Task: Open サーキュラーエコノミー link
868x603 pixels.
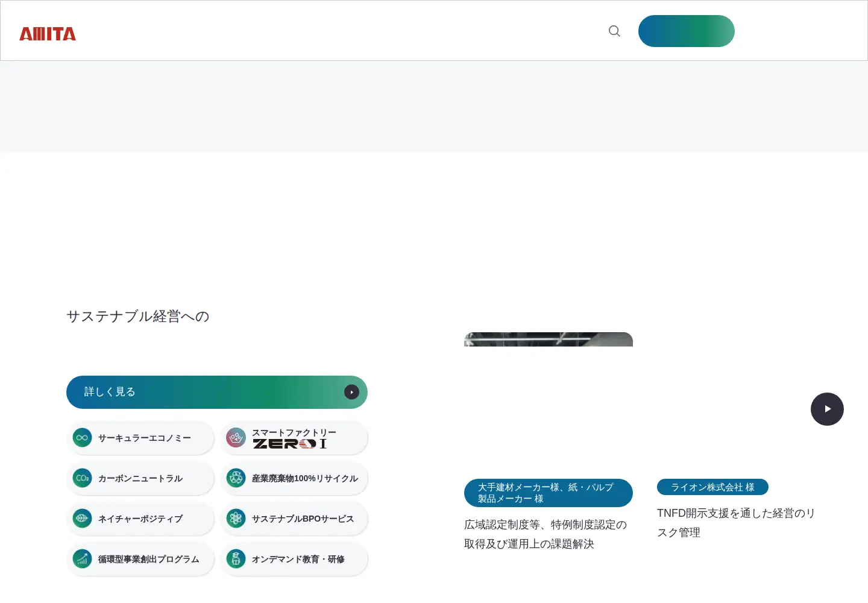Action: 140,438
